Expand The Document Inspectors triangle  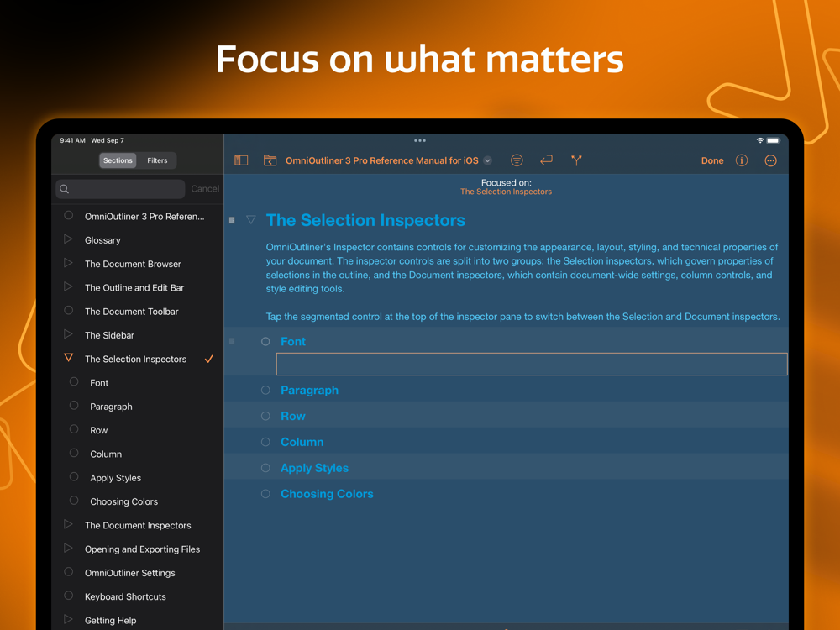click(68, 524)
